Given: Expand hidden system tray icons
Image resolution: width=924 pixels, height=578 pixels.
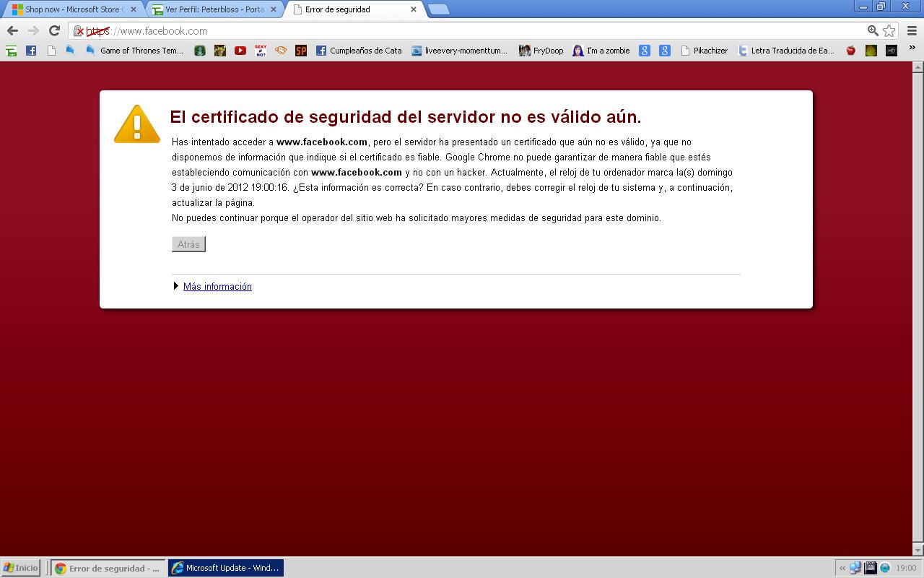Looking at the screenshot, I should 842,568.
